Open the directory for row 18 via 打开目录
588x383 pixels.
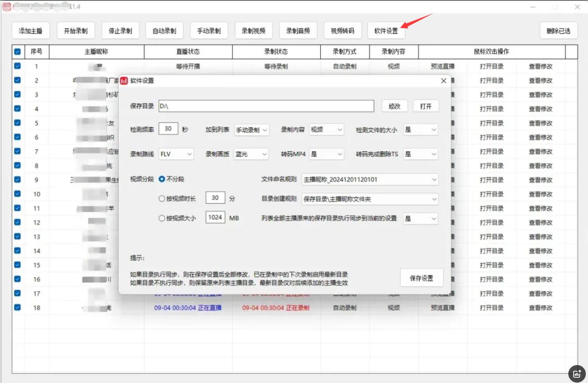point(491,308)
